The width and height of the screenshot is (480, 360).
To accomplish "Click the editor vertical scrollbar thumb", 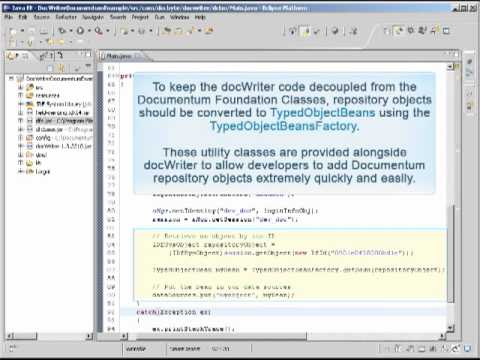I will coord(451,253).
